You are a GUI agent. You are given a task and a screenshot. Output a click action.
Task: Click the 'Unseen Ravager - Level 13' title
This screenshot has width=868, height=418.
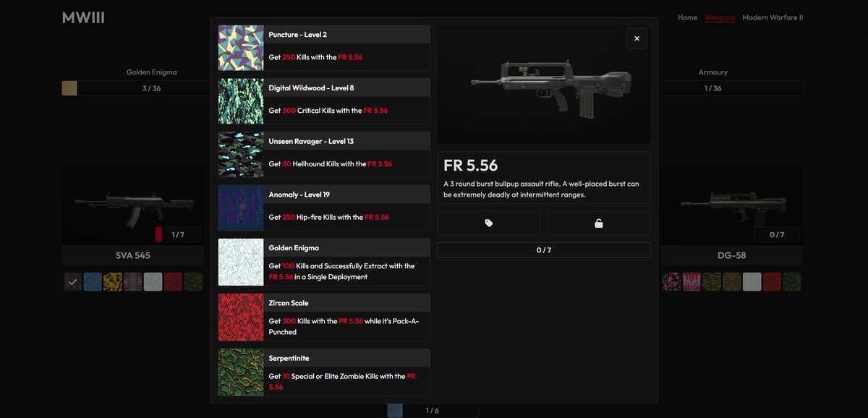click(311, 141)
